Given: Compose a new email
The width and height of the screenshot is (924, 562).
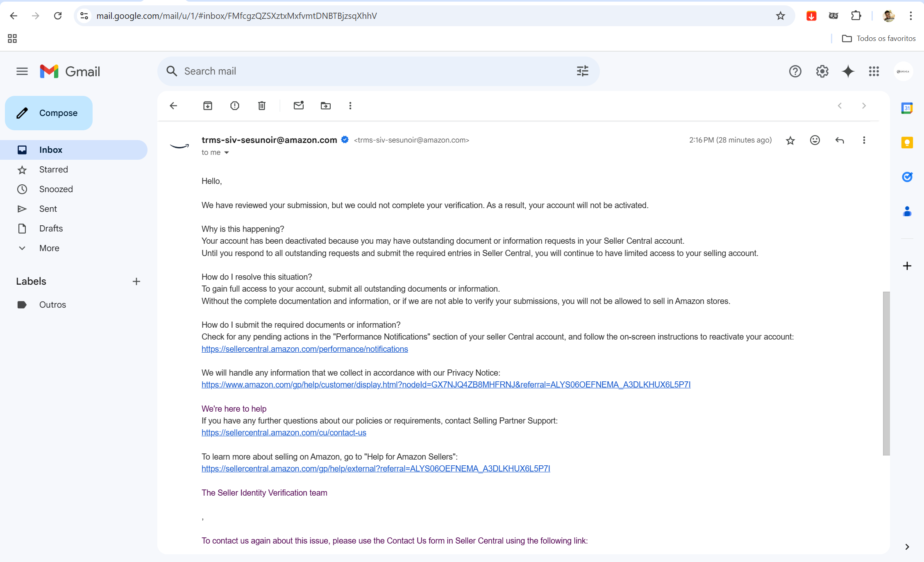Looking at the screenshot, I should click(49, 113).
